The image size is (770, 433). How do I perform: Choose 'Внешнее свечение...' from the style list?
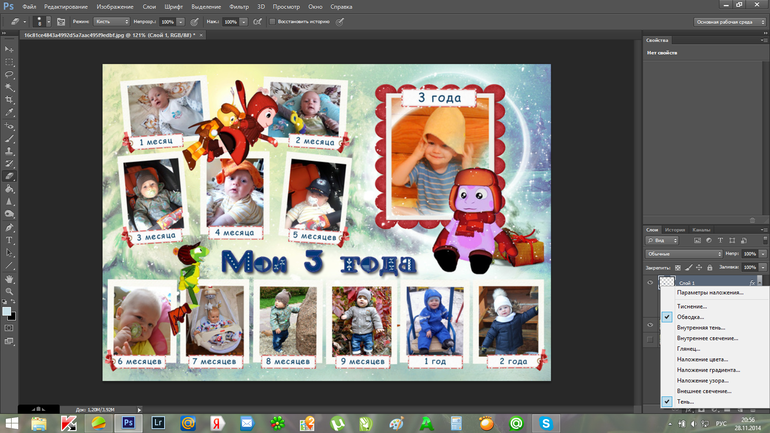point(702,390)
